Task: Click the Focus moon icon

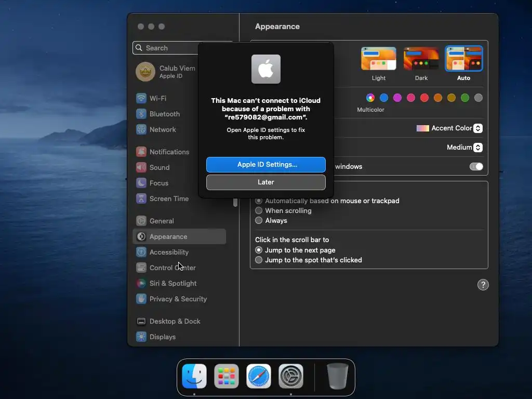Action: click(141, 183)
